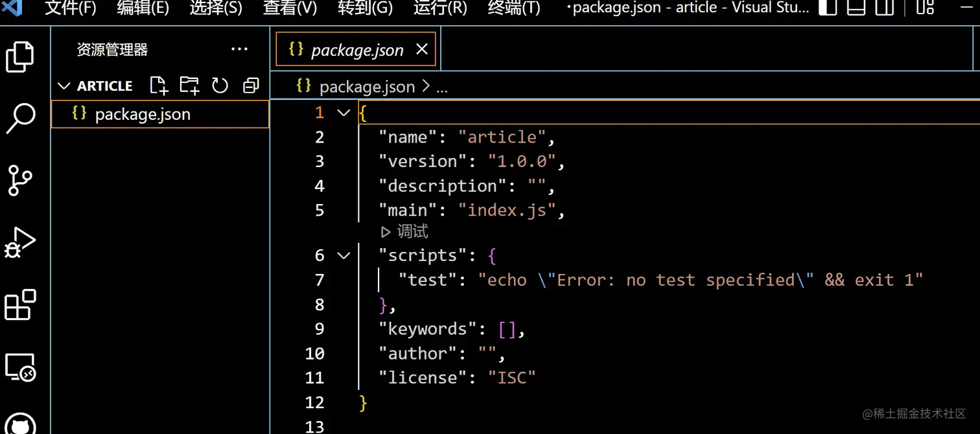The image size is (980, 434).
Task: Click the "test" key on line 7
Action: point(427,280)
